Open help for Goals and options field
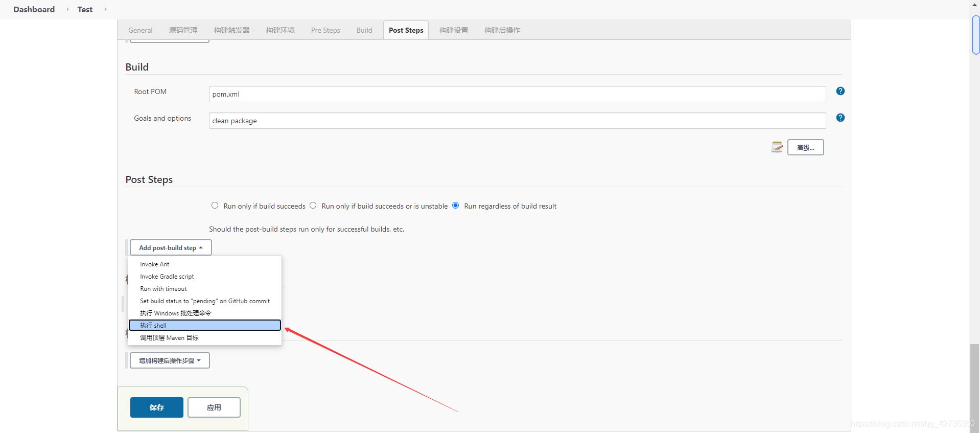Image resolution: width=980 pixels, height=433 pixels. (x=840, y=118)
